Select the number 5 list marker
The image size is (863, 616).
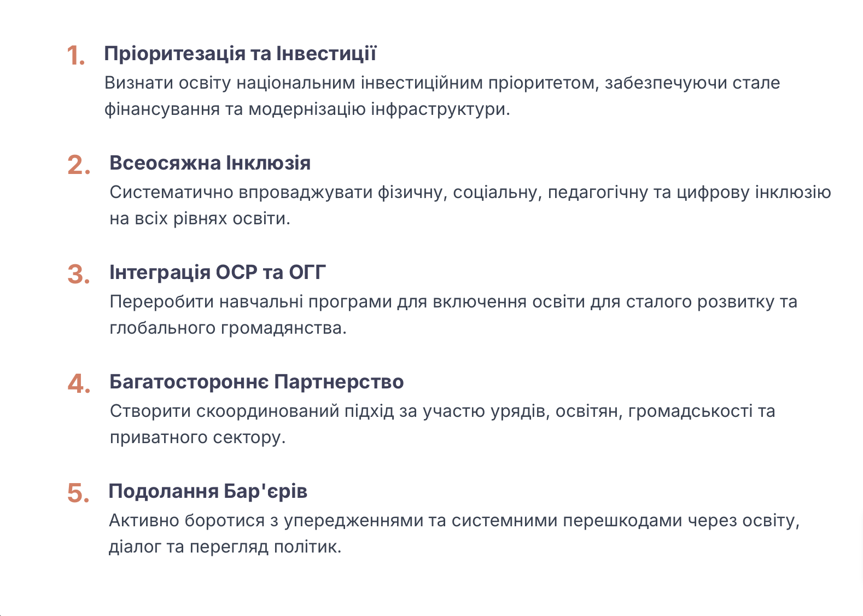click(x=79, y=493)
